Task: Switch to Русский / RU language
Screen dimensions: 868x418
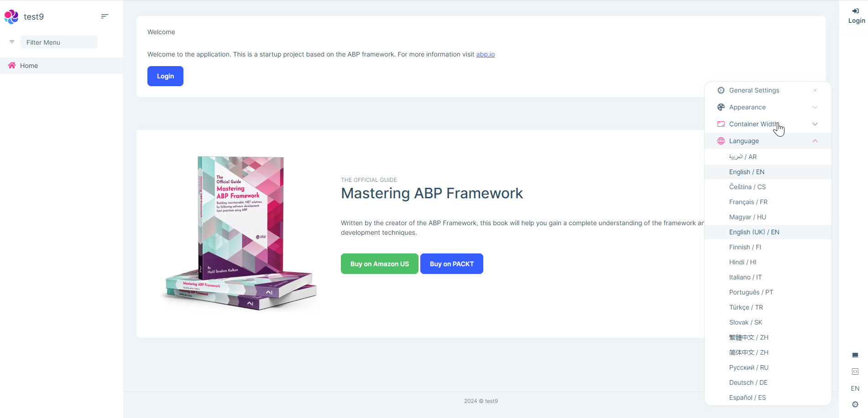Action: [768, 367]
